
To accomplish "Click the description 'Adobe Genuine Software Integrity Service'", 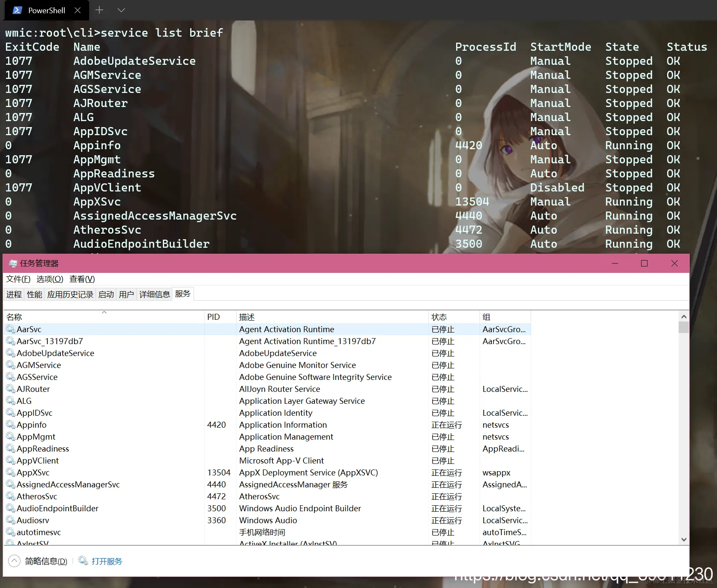I will (315, 377).
